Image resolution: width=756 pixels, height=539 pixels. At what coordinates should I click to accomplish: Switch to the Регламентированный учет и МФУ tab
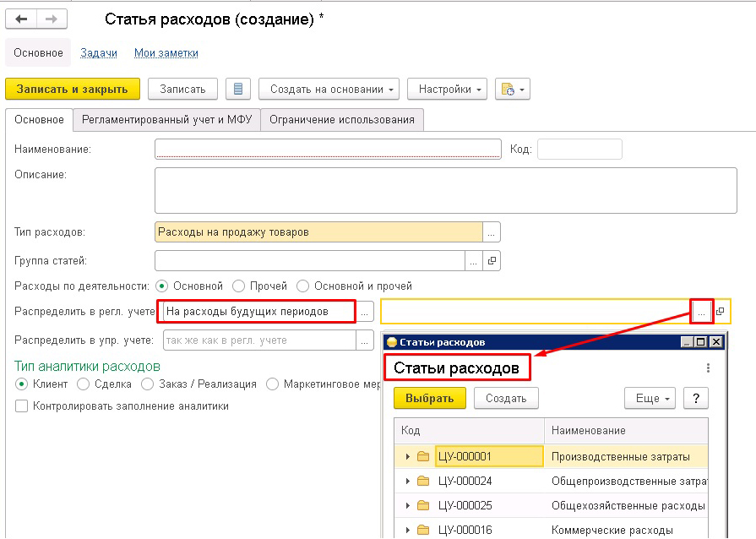point(168,120)
